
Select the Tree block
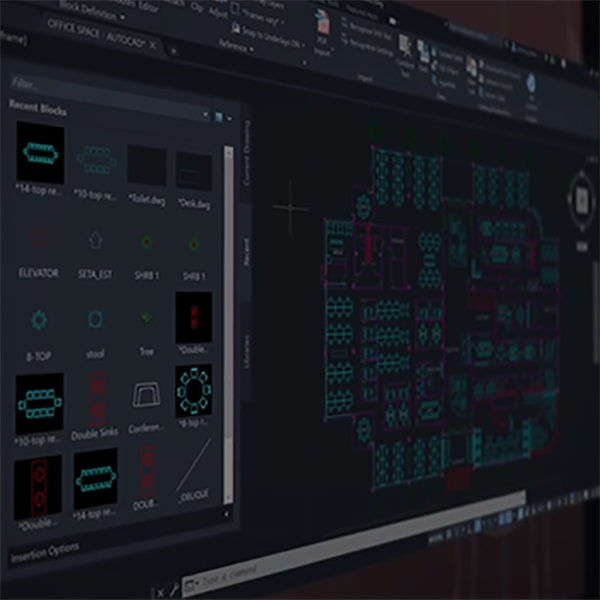(x=147, y=320)
